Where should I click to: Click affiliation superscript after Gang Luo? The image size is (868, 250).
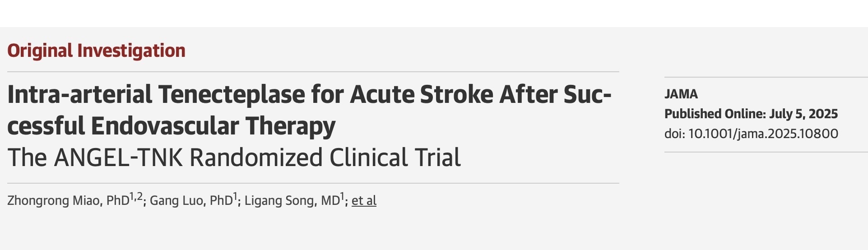[x=235, y=197]
